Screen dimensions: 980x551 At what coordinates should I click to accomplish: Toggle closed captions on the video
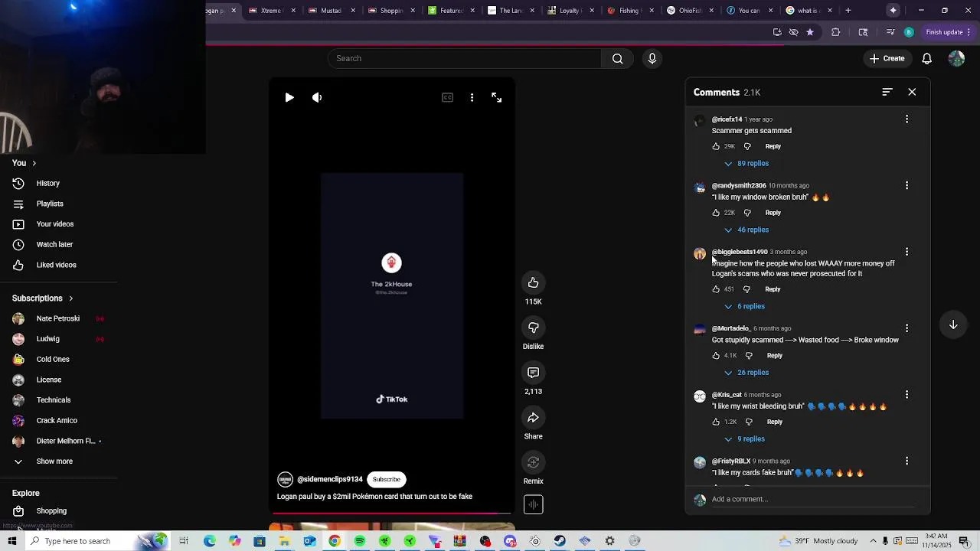[447, 97]
